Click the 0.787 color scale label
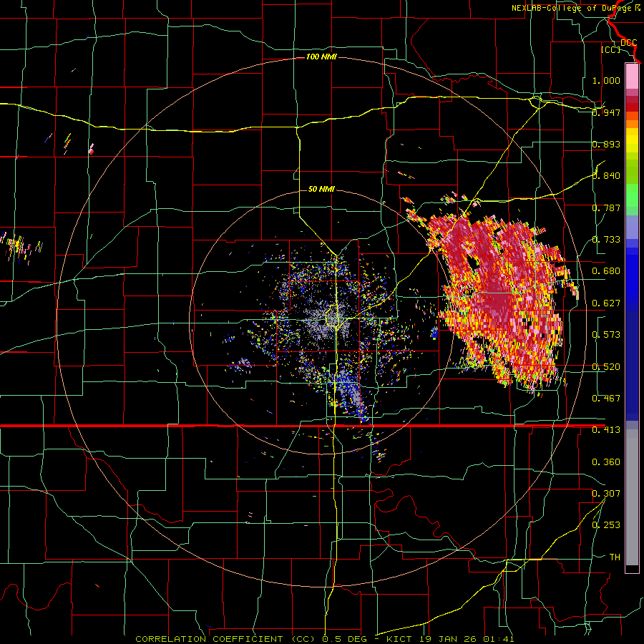Image resolution: width=644 pixels, height=644 pixels. pyautogui.click(x=606, y=208)
